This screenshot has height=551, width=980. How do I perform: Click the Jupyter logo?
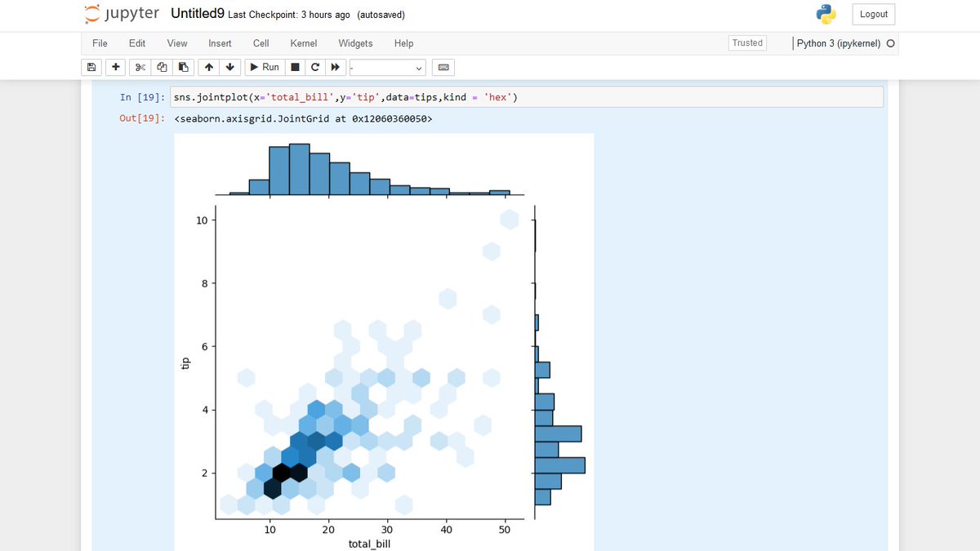(x=122, y=14)
